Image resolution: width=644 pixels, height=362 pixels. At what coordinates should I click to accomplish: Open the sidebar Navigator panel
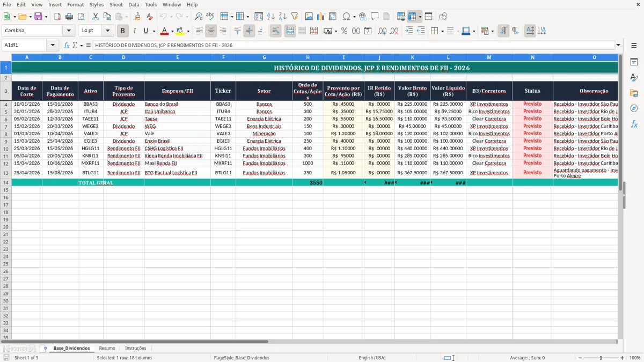click(x=634, y=108)
